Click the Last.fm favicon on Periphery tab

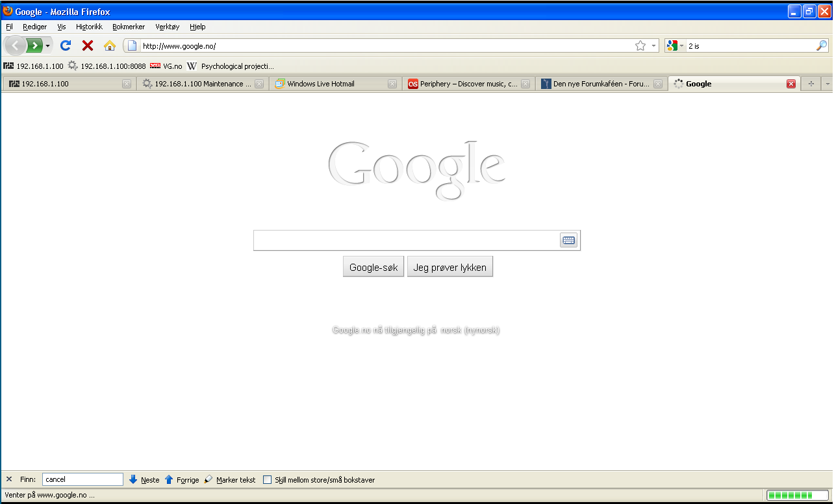412,84
